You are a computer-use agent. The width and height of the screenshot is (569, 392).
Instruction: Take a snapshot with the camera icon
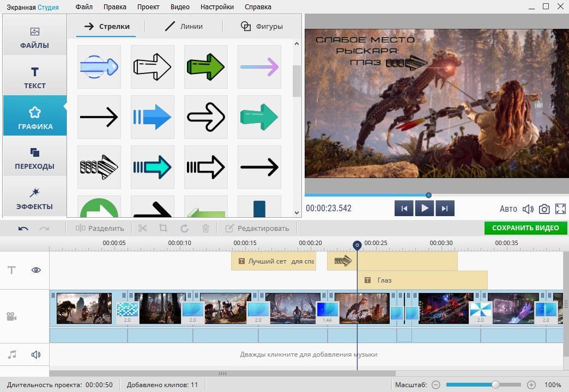pyautogui.click(x=544, y=209)
